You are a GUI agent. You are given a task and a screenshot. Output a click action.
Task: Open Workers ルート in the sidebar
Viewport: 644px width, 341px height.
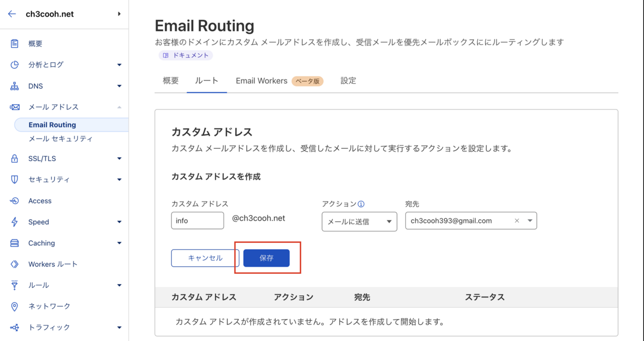pos(53,264)
